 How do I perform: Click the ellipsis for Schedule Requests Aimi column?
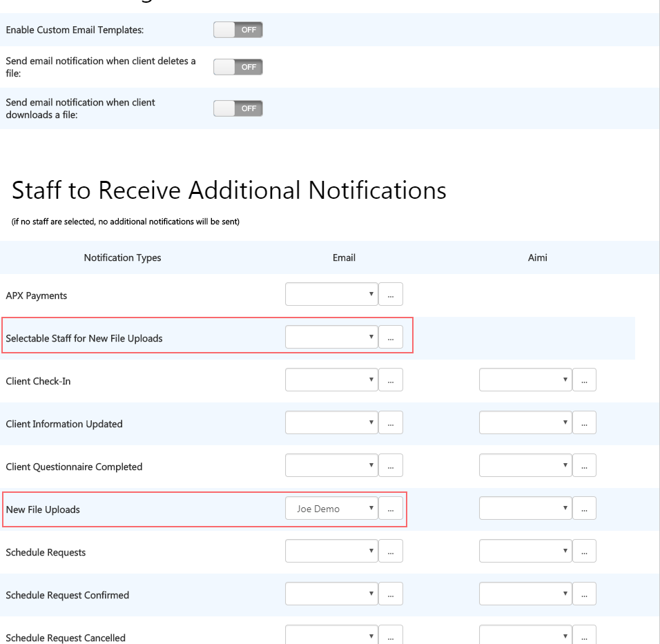585,551
